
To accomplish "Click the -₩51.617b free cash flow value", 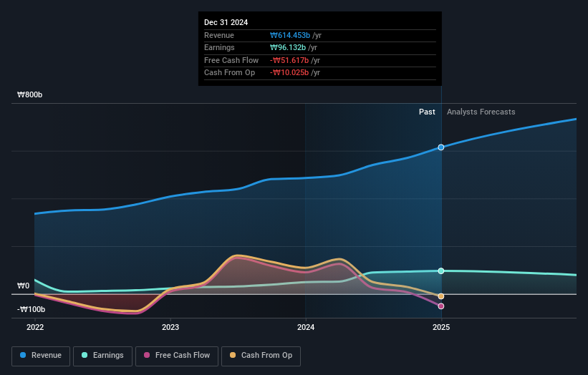I will [x=289, y=60].
